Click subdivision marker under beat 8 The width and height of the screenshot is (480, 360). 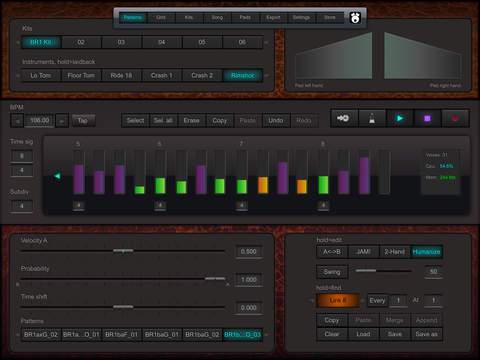pyautogui.click(x=323, y=205)
